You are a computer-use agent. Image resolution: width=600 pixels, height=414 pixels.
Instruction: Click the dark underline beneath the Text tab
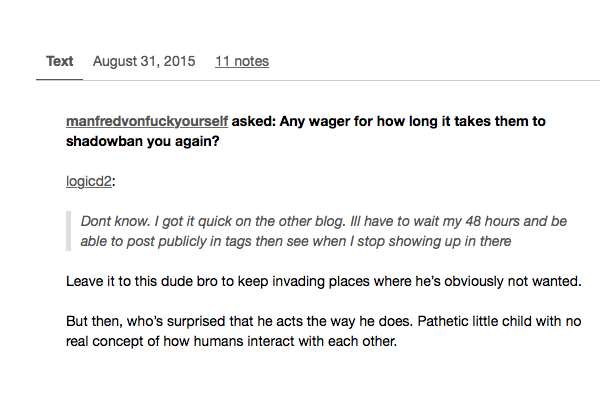[59, 80]
